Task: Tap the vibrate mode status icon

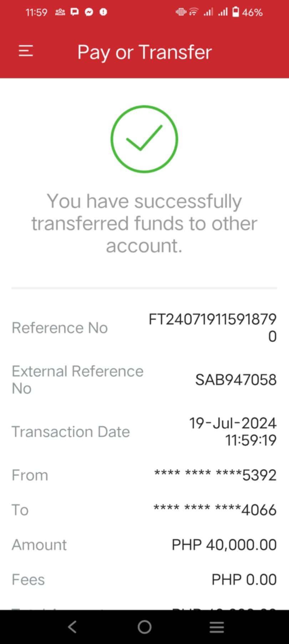Action: tap(181, 12)
